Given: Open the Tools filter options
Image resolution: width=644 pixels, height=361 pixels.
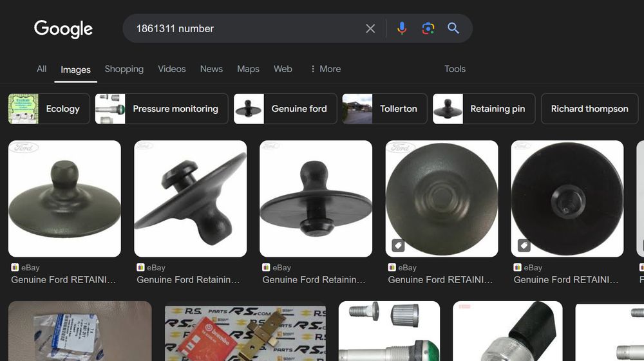Looking at the screenshot, I should [455, 69].
